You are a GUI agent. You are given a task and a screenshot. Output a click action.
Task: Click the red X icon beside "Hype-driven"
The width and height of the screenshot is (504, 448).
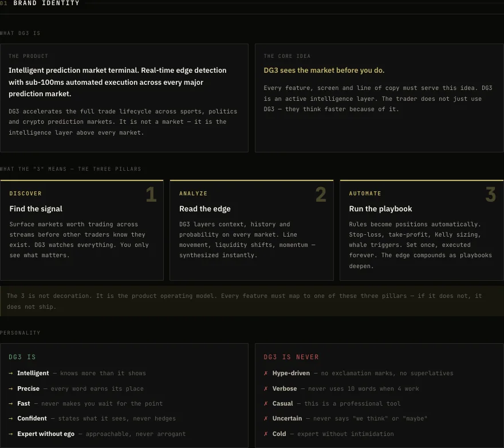[266, 373]
